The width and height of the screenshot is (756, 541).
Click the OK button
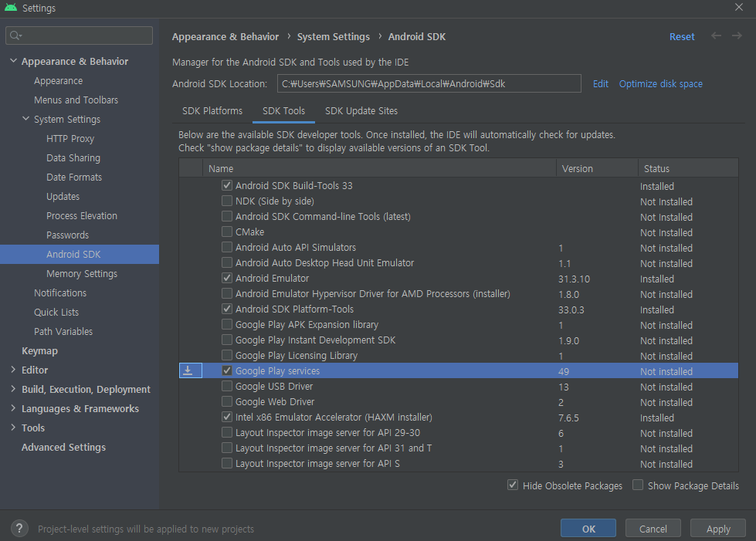tap(588, 529)
